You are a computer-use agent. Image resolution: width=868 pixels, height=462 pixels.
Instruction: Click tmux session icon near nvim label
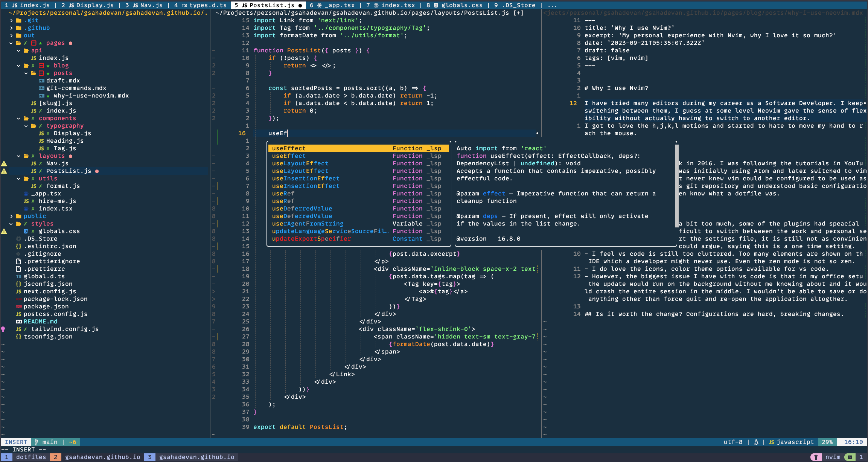point(815,457)
